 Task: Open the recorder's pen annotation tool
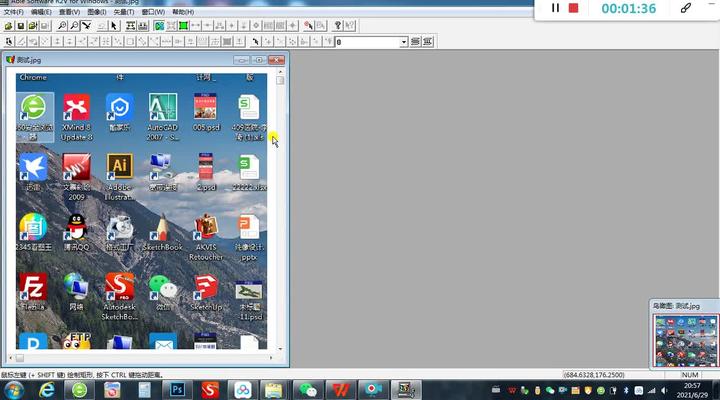click(686, 8)
